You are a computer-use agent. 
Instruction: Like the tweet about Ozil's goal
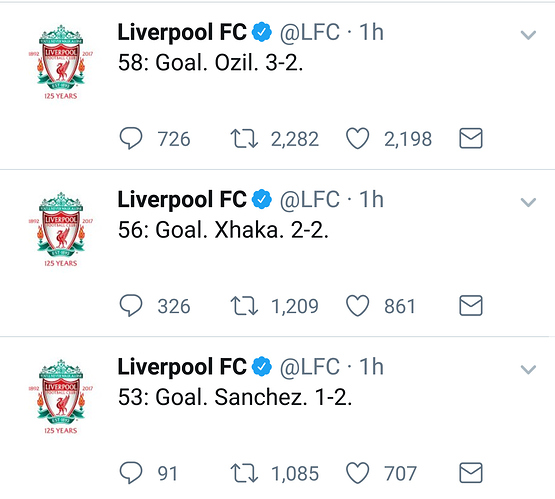coord(357,138)
